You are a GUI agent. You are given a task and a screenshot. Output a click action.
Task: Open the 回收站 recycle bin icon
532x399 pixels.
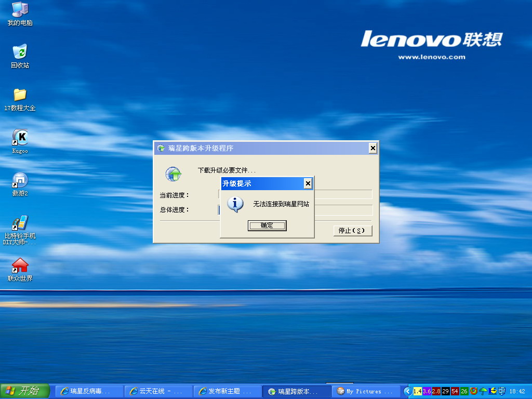[20, 52]
